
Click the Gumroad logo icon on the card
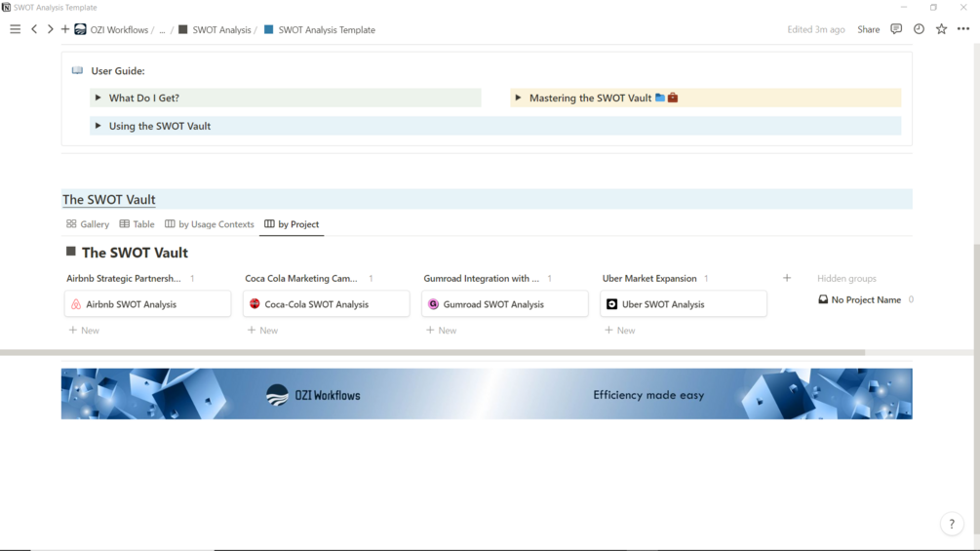[x=433, y=304]
